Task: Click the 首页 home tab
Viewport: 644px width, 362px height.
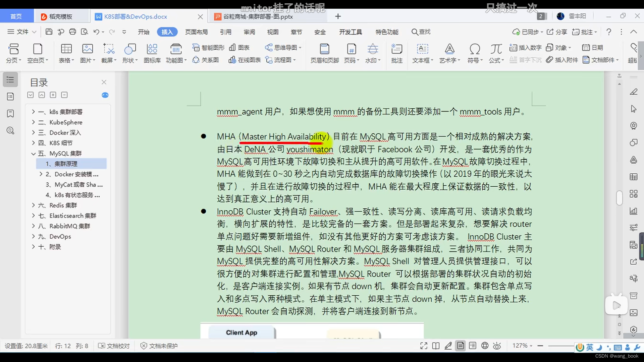Action: 16,16
